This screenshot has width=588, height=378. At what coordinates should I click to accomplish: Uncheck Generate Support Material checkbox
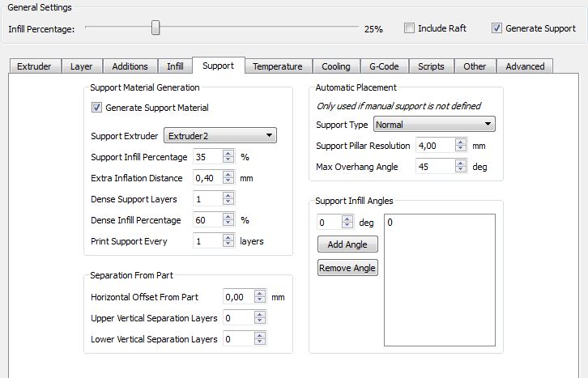click(97, 108)
